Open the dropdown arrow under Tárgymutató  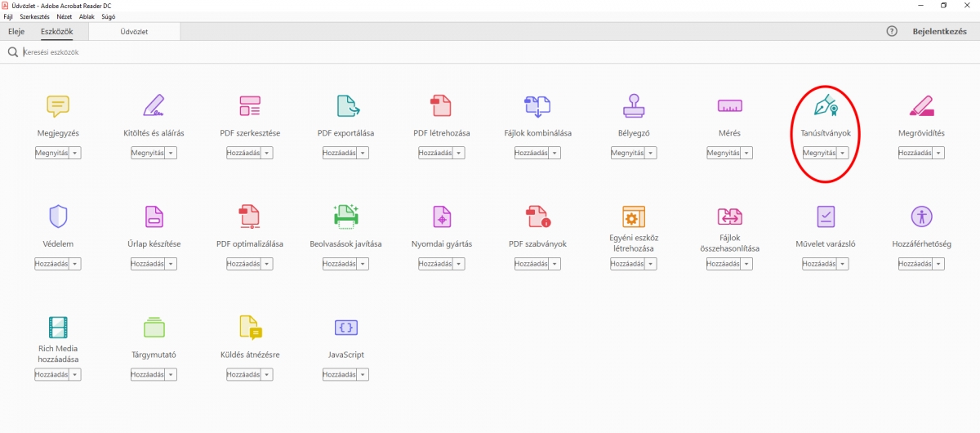click(171, 375)
